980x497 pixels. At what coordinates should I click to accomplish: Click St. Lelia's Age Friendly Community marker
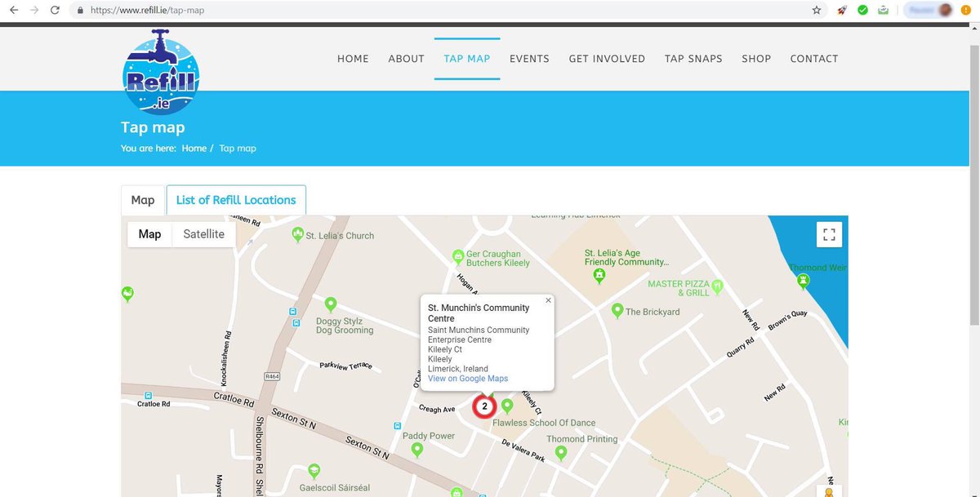coord(599,276)
